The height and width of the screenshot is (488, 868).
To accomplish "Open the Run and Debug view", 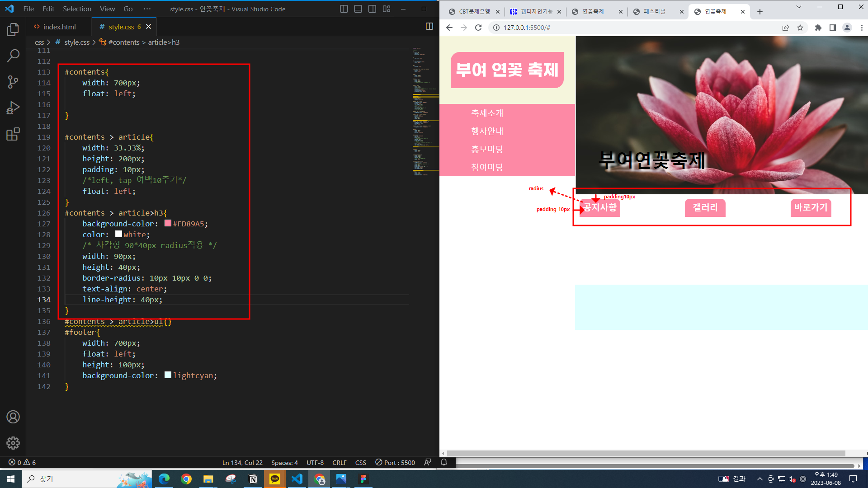I will click(13, 108).
